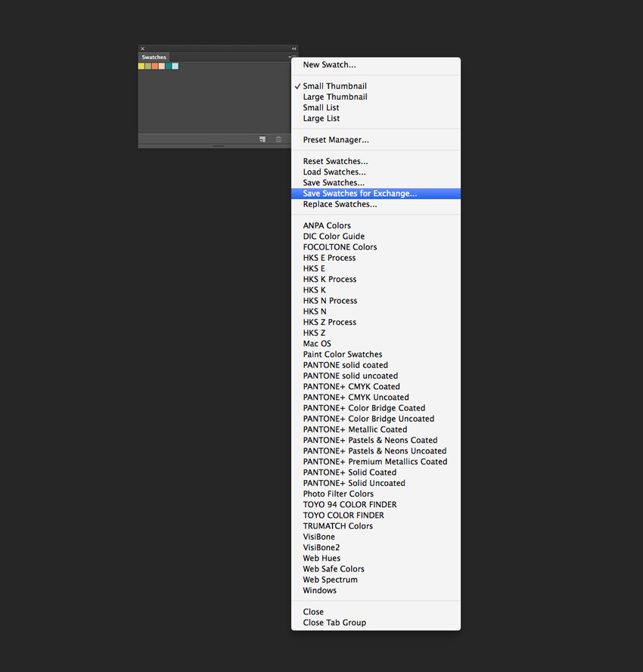Pick the yellow swatch
Viewport: 643px width, 672px height.
pos(141,66)
